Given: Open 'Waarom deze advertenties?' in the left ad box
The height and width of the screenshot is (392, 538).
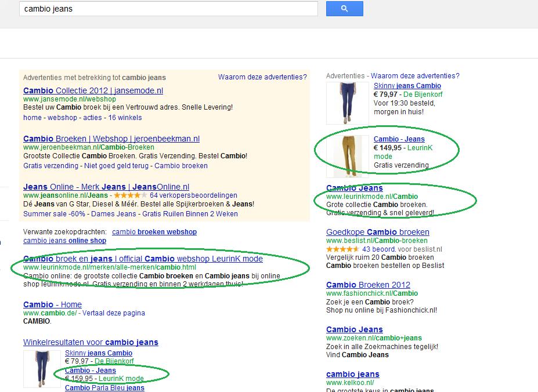Looking at the screenshot, I should pos(262,77).
